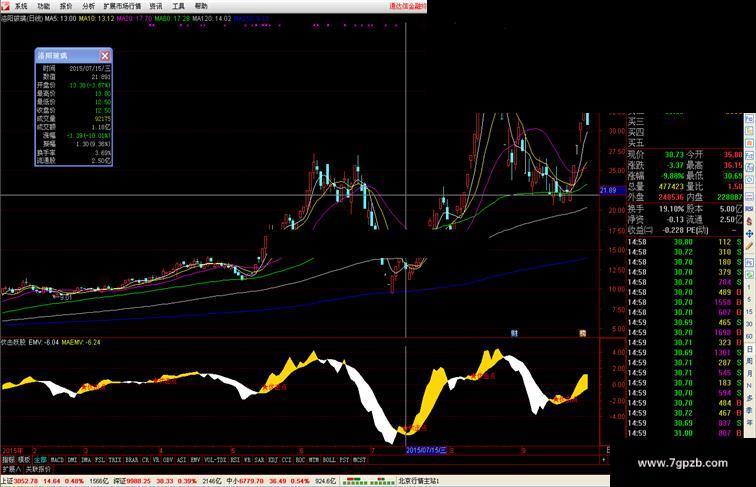Select the KDJ indicator tab
Image resolution: width=756 pixels, height=487 pixels.
click(x=273, y=460)
